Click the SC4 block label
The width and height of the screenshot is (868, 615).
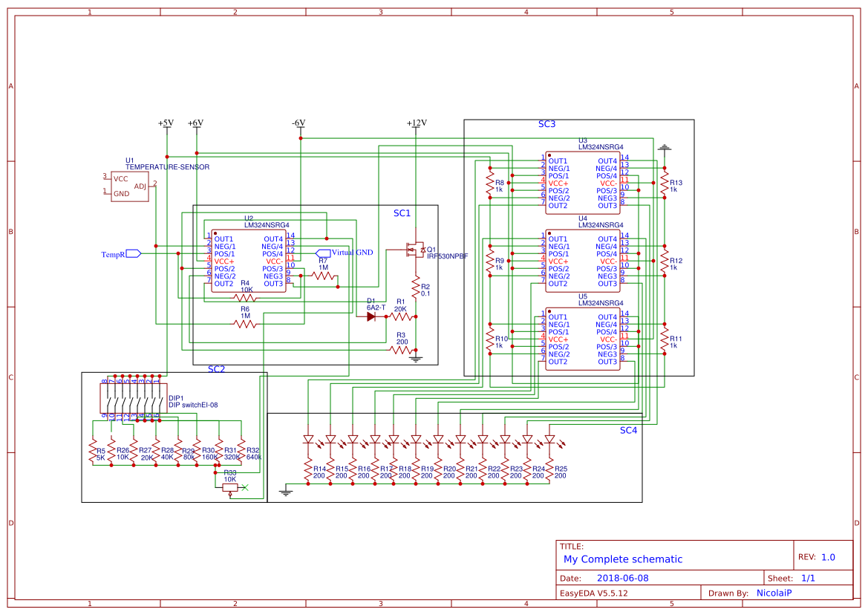click(x=628, y=430)
